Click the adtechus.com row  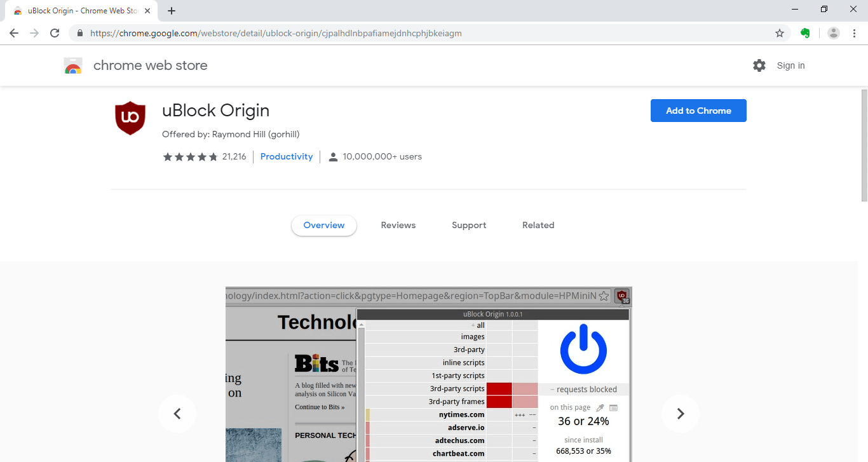[452, 440]
